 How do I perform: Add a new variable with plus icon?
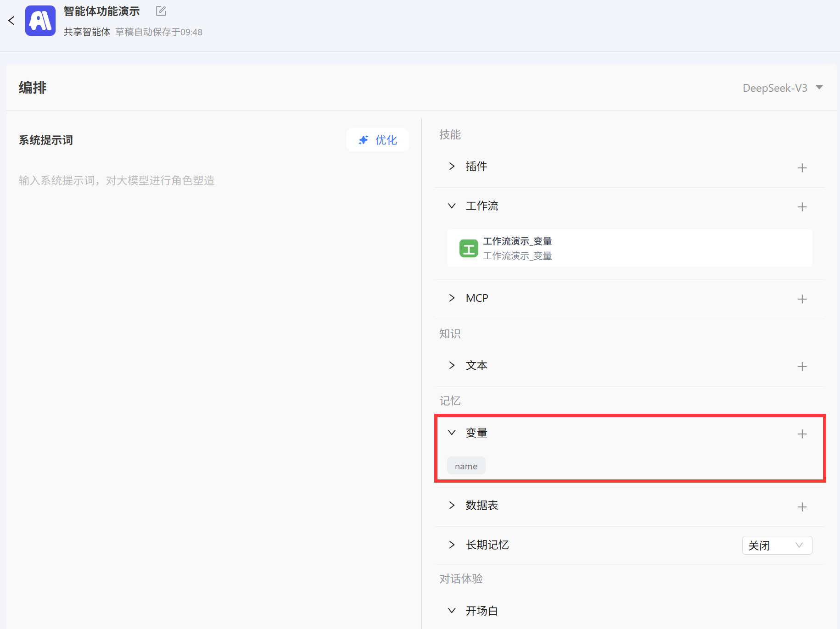tap(802, 434)
